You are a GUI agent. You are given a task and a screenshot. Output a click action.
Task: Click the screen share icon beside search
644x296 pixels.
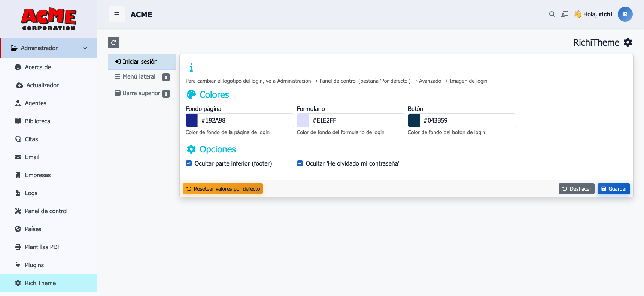[x=565, y=14]
